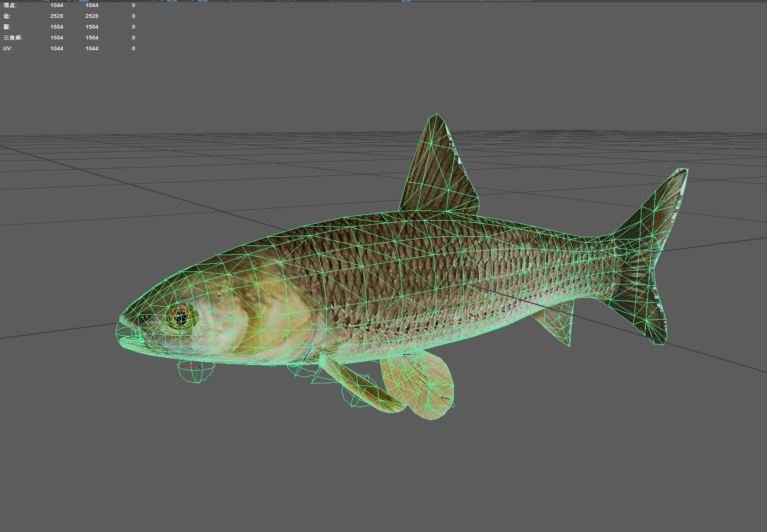Select the vertex count value 1044

(x=57, y=5)
